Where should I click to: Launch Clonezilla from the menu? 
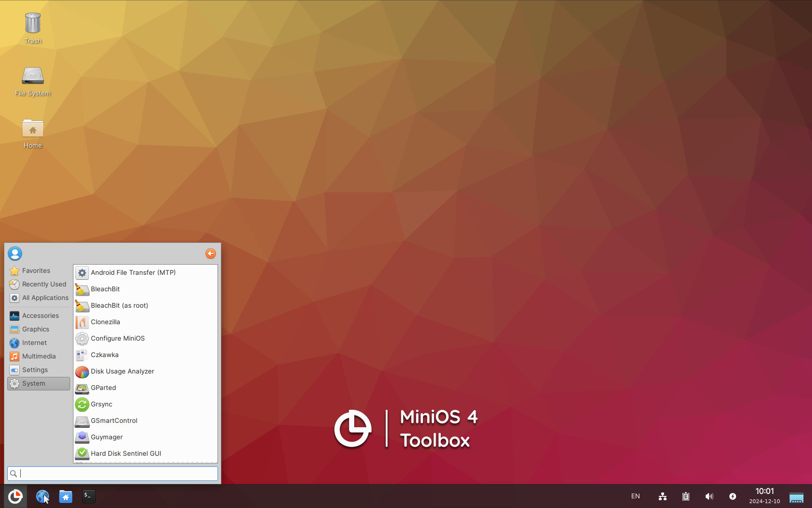pos(145,322)
